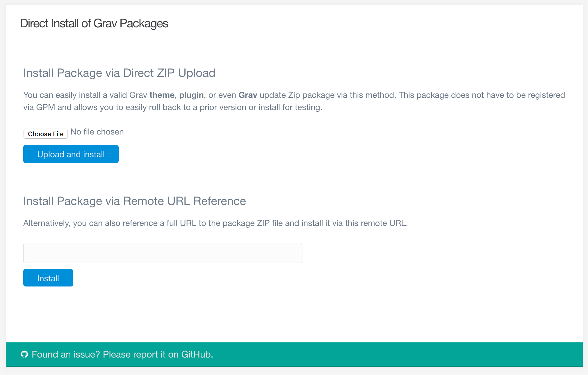Click the bold word "Grav" before "update Zip"
The height and width of the screenshot is (375, 588).
(248, 95)
